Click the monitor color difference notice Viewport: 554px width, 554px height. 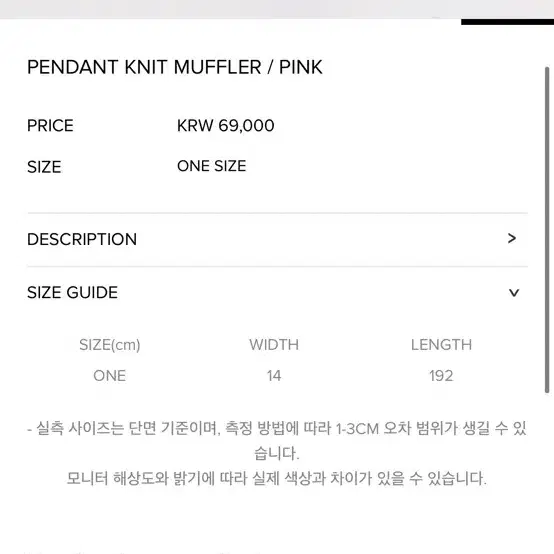[x=277, y=479]
